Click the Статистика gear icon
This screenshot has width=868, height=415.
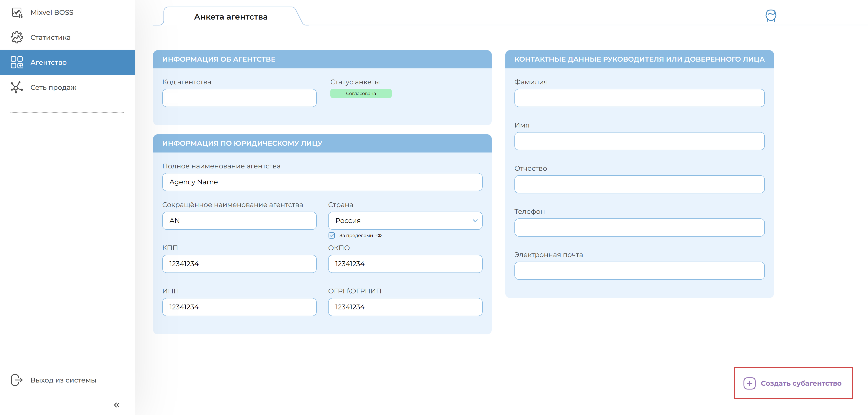point(17,37)
